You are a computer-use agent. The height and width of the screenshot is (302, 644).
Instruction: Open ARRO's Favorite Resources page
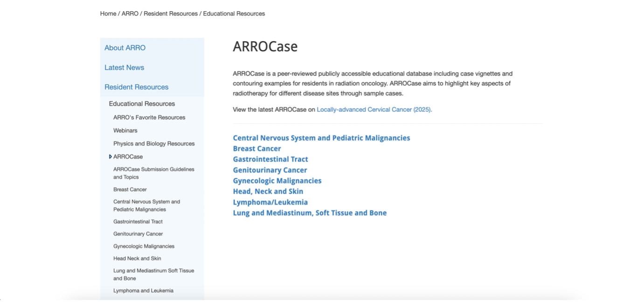tap(149, 118)
